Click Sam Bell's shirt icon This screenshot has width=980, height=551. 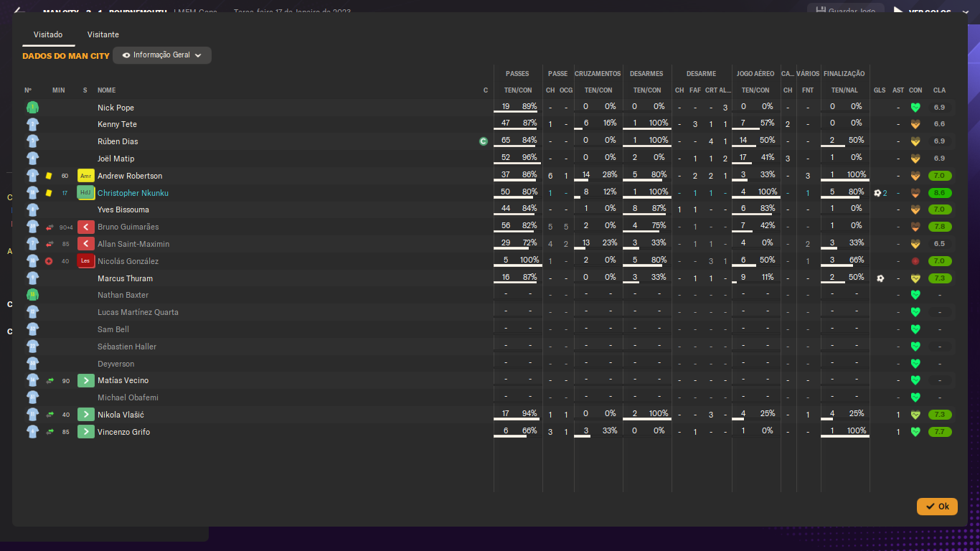point(32,329)
